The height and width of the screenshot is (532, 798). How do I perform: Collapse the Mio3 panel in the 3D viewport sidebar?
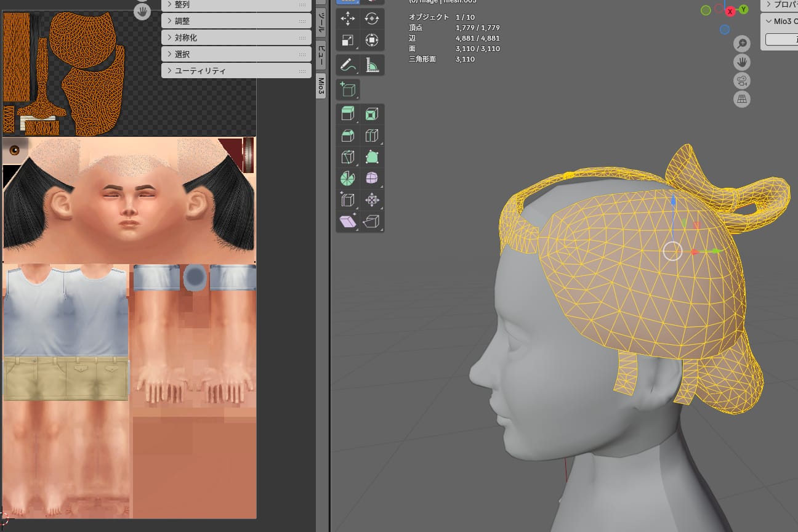tap(769, 21)
